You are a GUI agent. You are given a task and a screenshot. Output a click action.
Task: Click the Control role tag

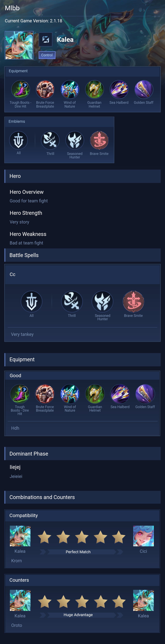(x=47, y=55)
